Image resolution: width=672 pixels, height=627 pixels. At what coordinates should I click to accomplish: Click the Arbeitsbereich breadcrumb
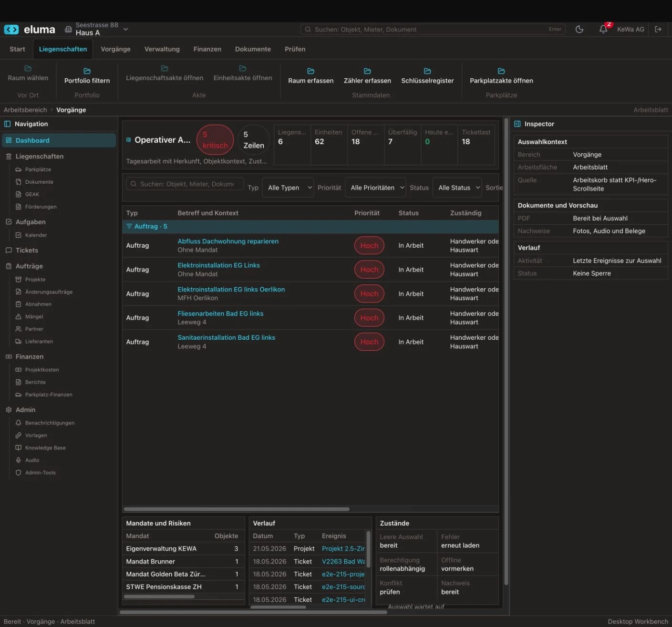[25, 110]
